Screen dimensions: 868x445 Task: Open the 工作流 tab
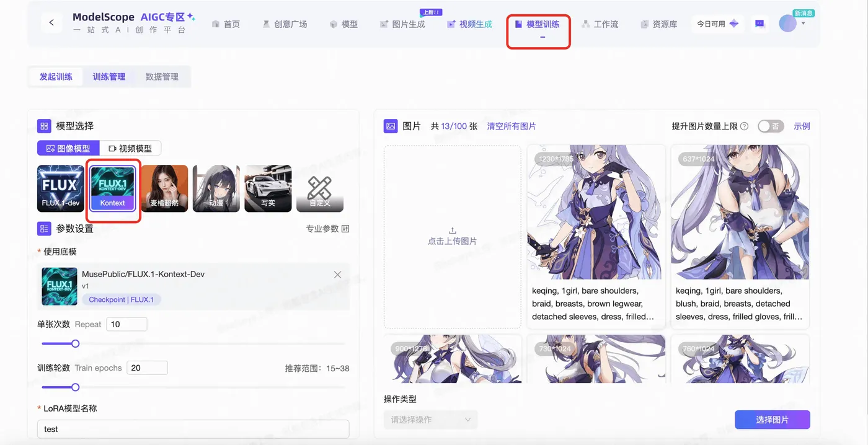coord(600,24)
